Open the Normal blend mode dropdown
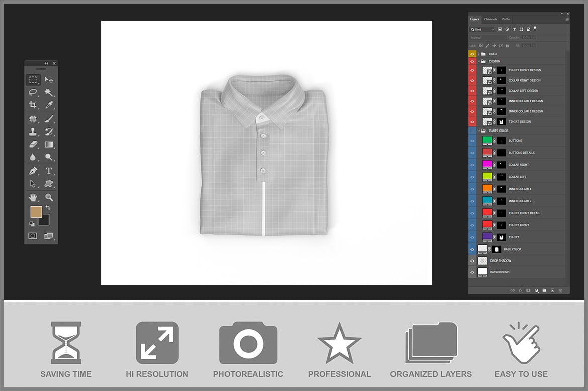Screen dimensions: 588x391 pos(487,38)
